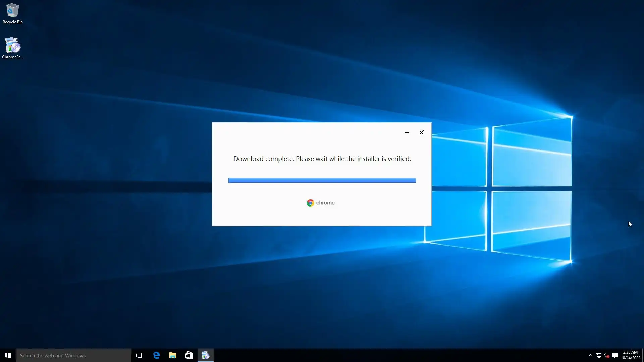Click the Chrome installer taskbar button
The image size is (644, 362).
click(x=205, y=355)
